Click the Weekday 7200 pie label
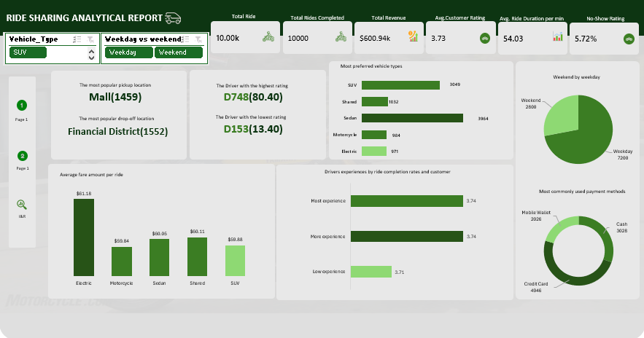The image size is (644, 338). coord(623,154)
